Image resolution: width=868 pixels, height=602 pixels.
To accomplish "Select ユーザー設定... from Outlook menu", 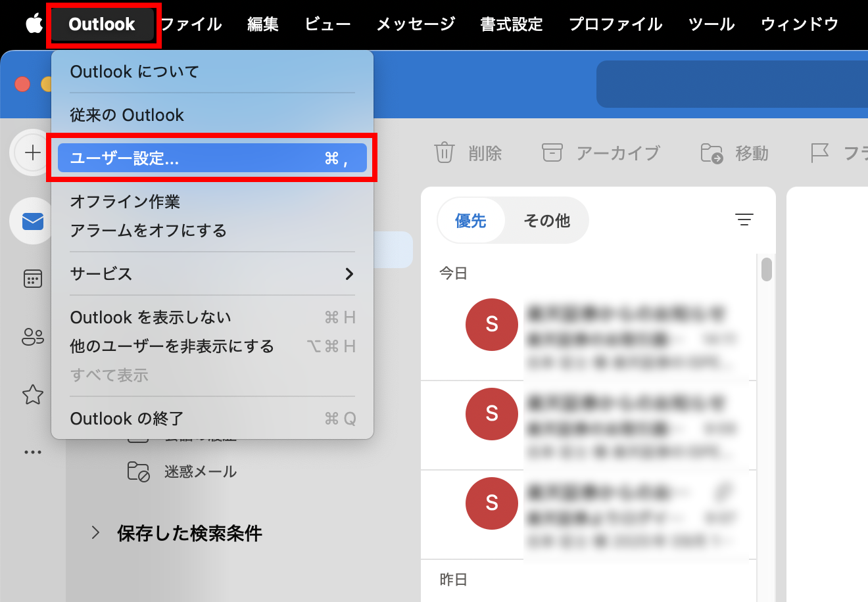I will [212, 158].
